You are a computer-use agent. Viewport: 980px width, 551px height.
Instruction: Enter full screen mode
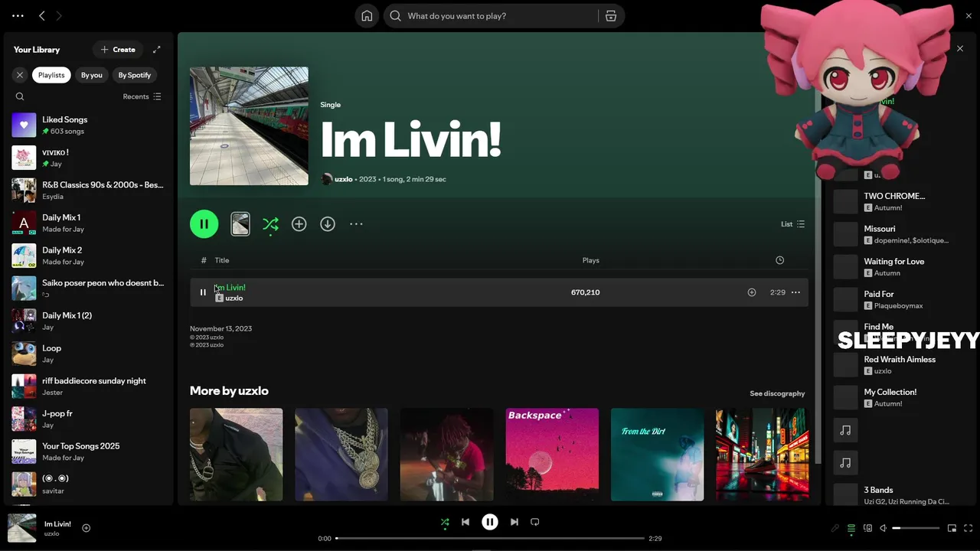click(969, 528)
